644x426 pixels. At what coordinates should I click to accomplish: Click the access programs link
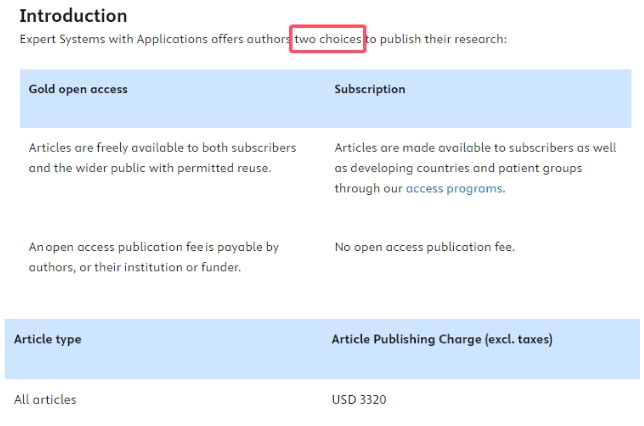click(453, 188)
